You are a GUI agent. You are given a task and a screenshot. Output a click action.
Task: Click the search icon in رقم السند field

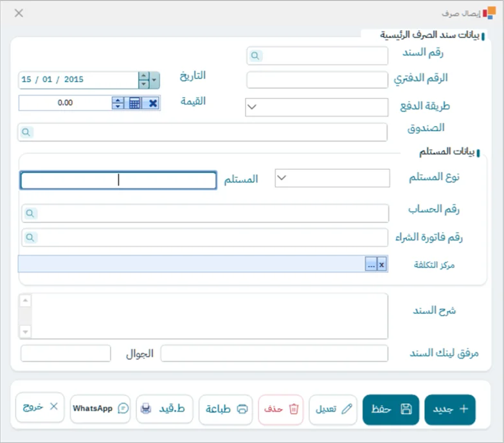tap(255, 56)
